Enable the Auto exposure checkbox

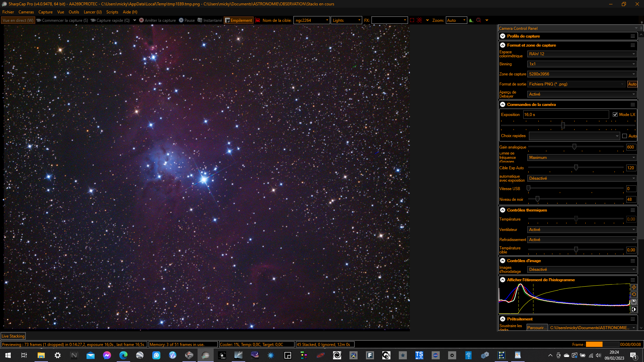pos(625,136)
